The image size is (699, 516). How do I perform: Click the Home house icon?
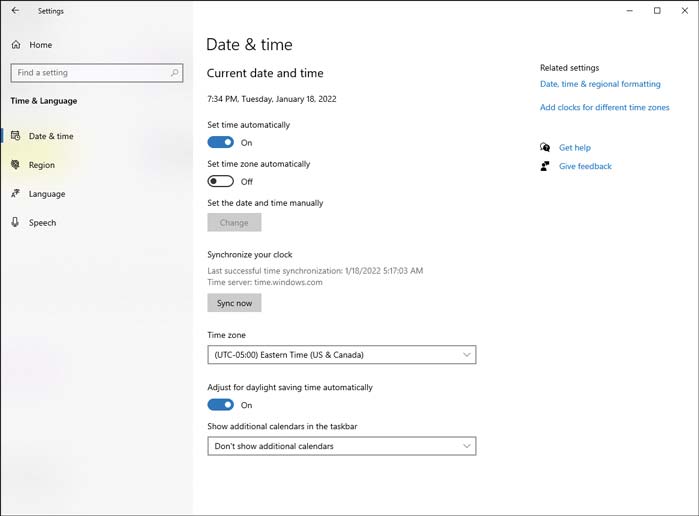coord(16,45)
